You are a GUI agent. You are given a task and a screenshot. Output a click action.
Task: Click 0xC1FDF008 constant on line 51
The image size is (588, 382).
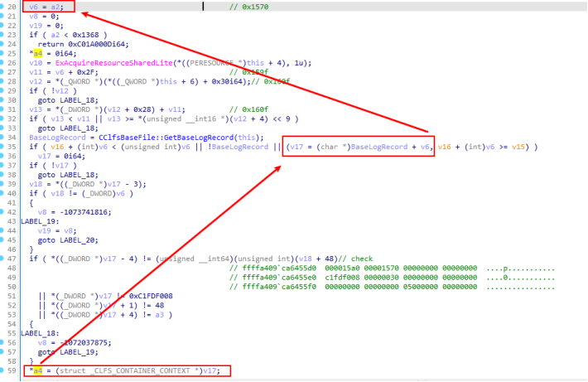pos(151,296)
